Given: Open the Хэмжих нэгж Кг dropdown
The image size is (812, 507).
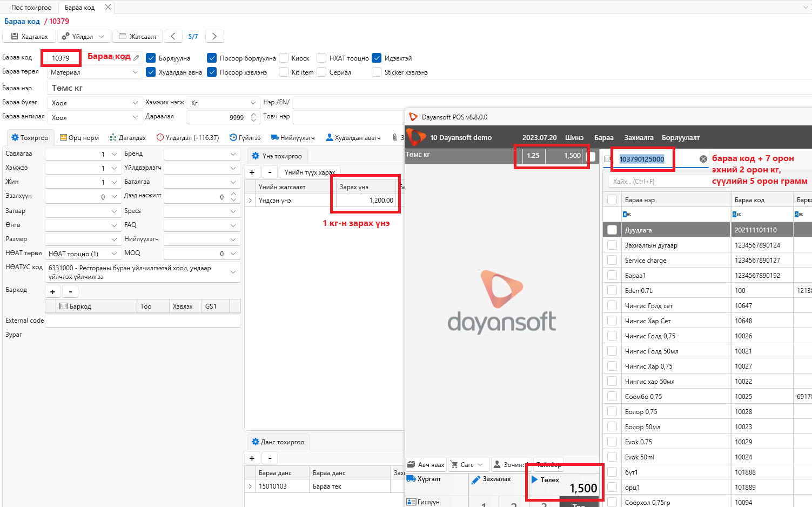Looking at the screenshot, I should (x=224, y=103).
